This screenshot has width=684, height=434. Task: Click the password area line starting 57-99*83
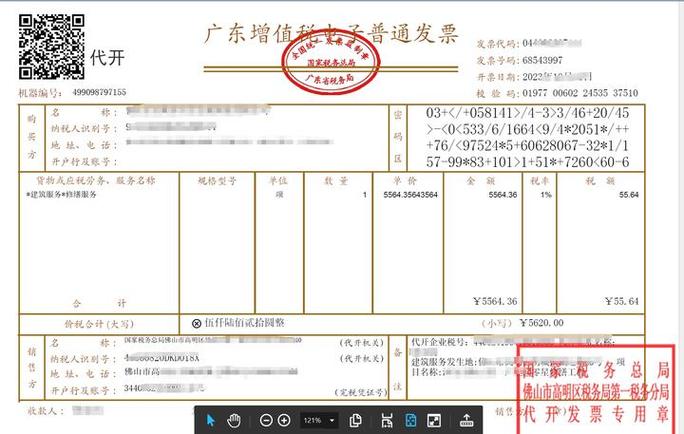[x=527, y=162]
